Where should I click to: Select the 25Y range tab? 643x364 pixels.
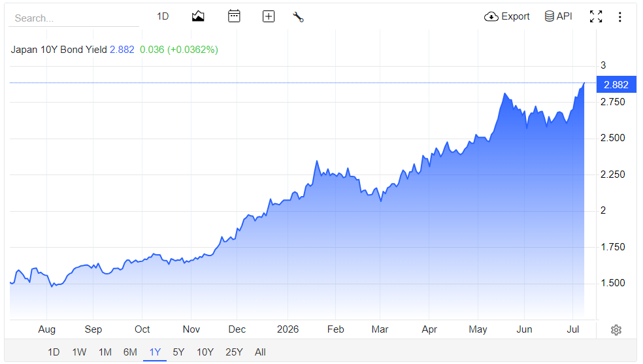pos(234,352)
